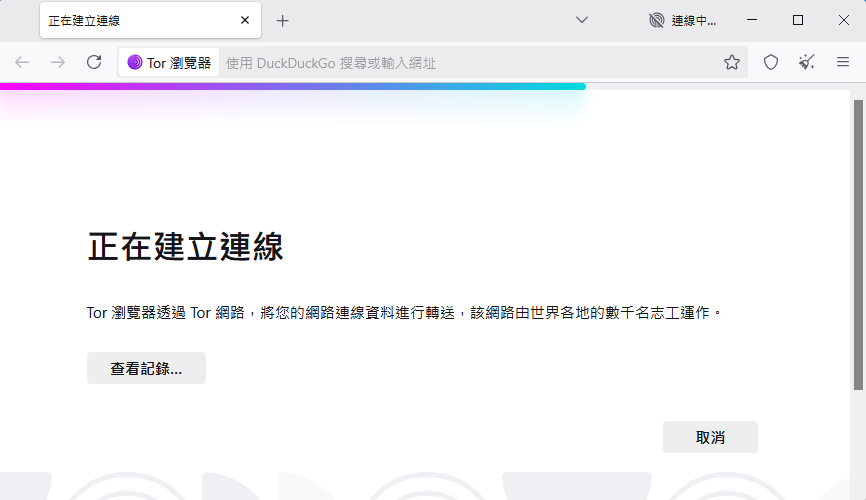This screenshot has width=866, height=500.
Task: Click the forward navigation arrow
Action: click(58, 62)
